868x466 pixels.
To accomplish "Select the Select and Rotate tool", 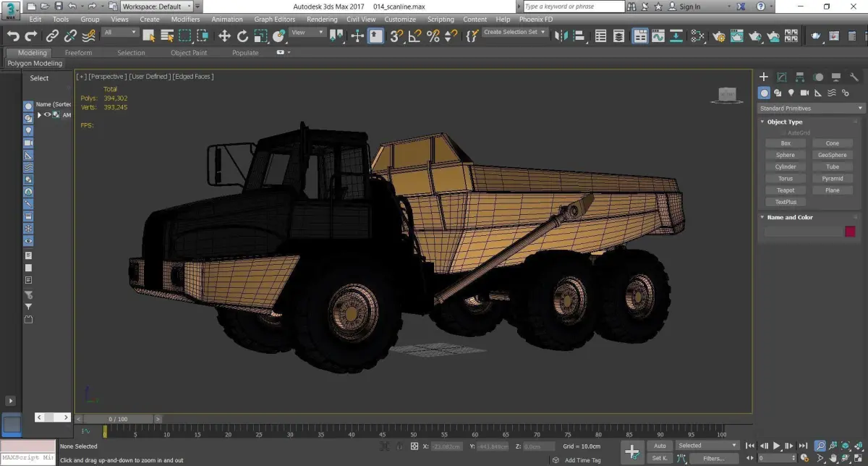I will (242, 35).
